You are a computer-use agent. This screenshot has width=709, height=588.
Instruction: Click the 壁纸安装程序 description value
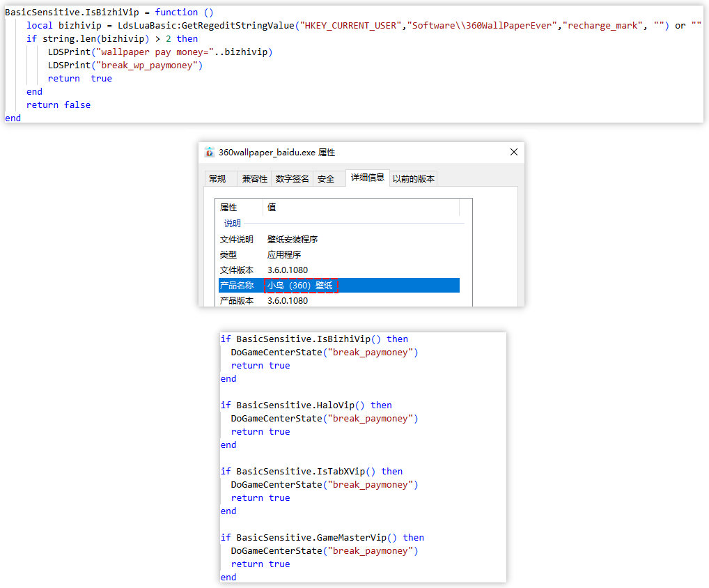coord(293,240)
